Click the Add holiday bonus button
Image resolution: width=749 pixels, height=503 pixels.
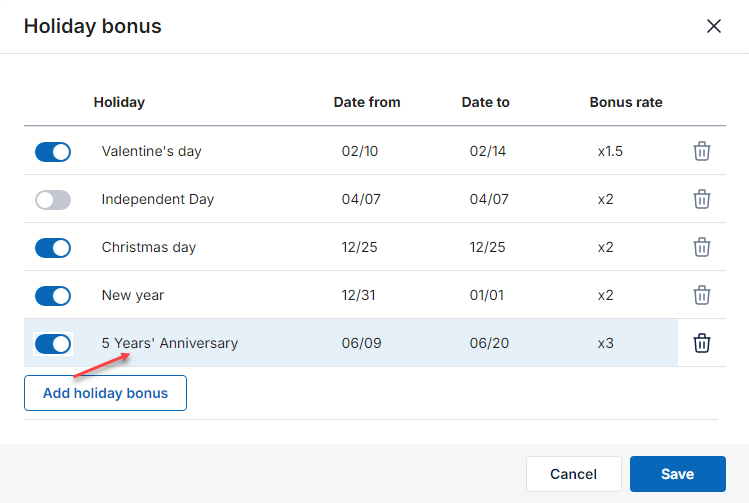coord(105,393)
